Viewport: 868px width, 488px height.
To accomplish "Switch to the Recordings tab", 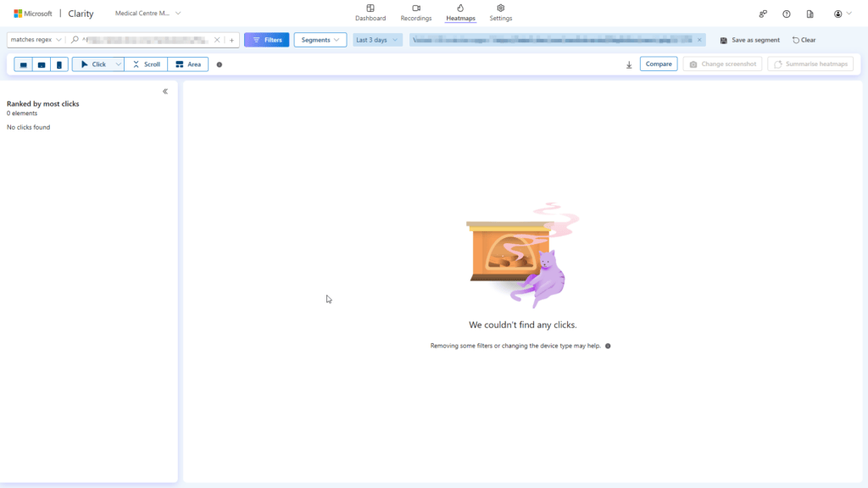I will (415, 13).
